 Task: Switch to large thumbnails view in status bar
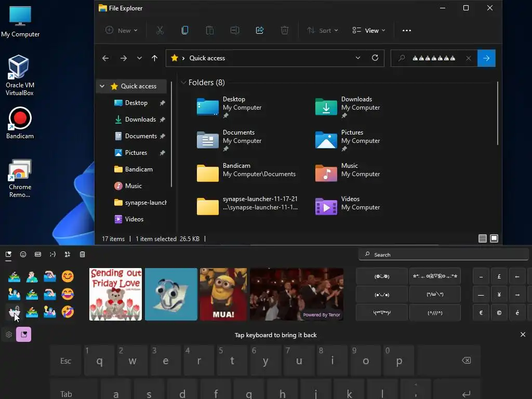point(494,238)
